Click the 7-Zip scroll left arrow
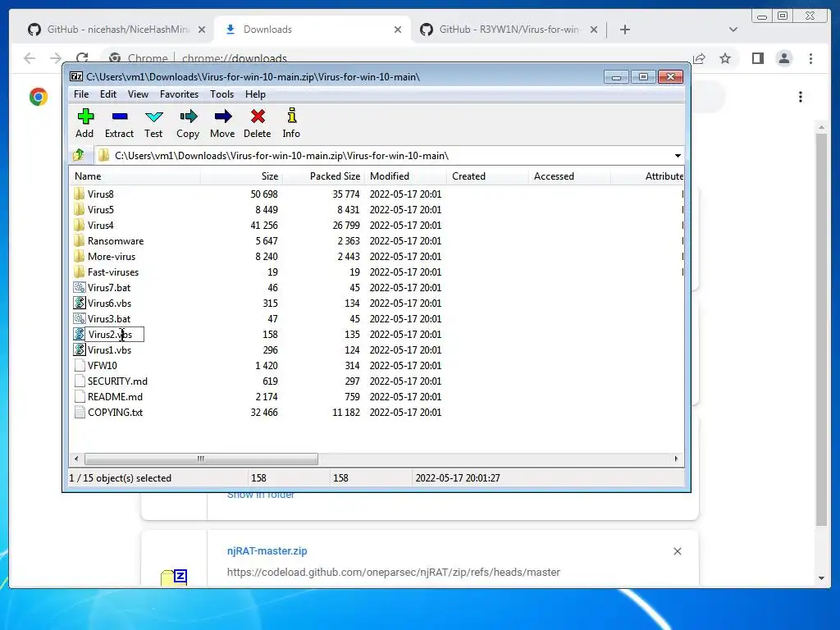Image resolution: width=840 pixels, height=630 pixels. pos(76,459)
